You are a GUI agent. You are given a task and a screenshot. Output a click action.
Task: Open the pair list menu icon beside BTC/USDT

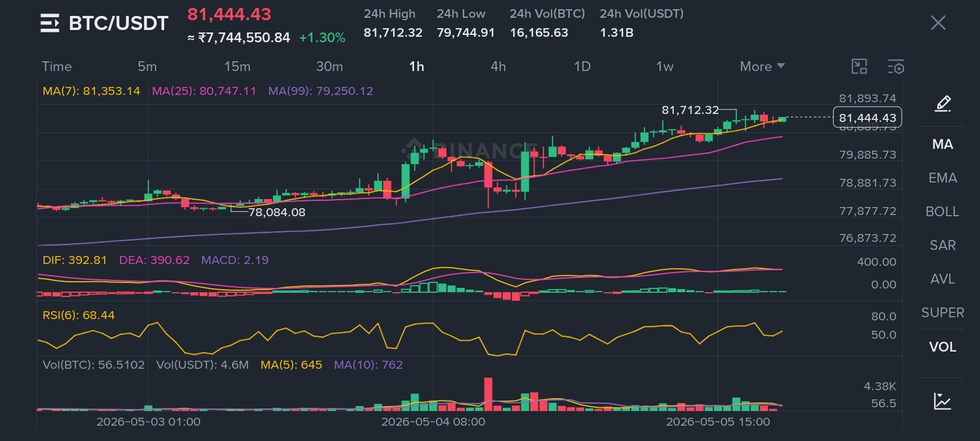[x=50, y=23]
